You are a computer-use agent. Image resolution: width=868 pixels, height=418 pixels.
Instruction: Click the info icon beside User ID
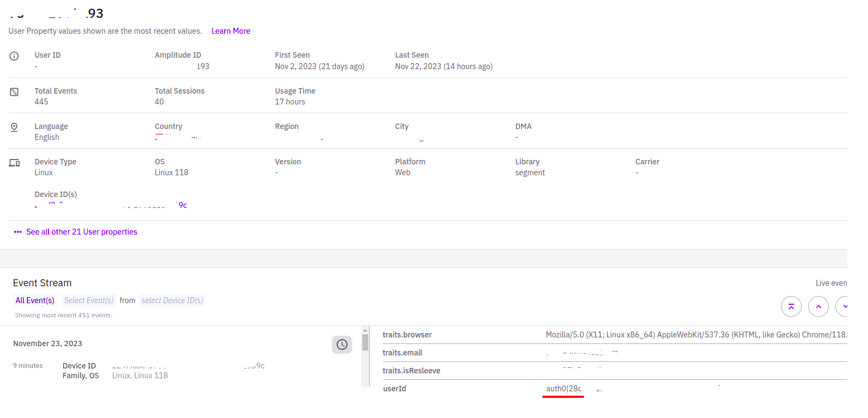tap(14, 56)
